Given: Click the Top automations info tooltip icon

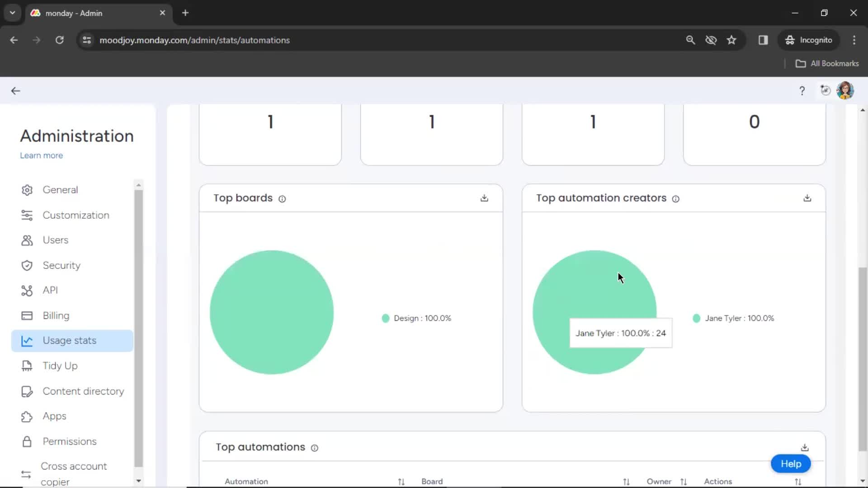Looking at the screenshot, I should (x=314, y=447).
